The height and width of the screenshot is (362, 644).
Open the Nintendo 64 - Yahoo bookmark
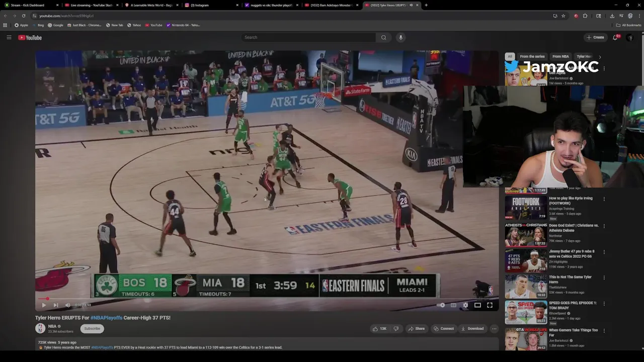pyautogui.click(x=183, y=25)
